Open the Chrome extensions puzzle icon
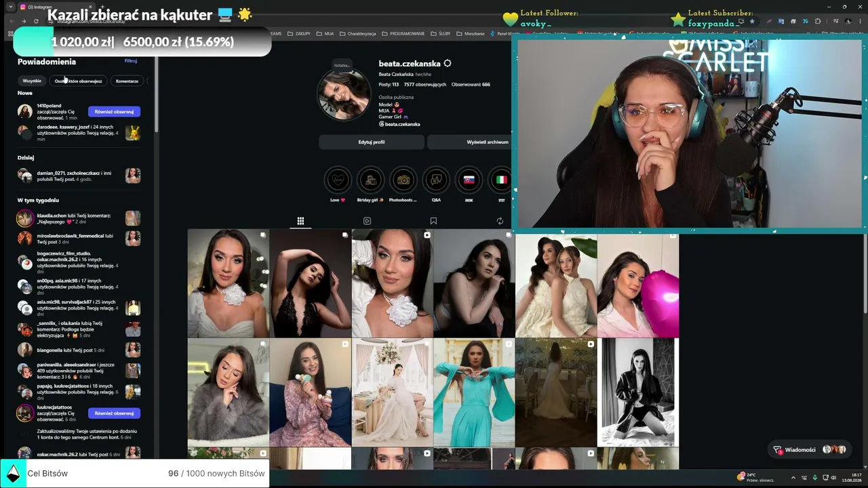This screenshot has width=868, height=488. [818, 21]
